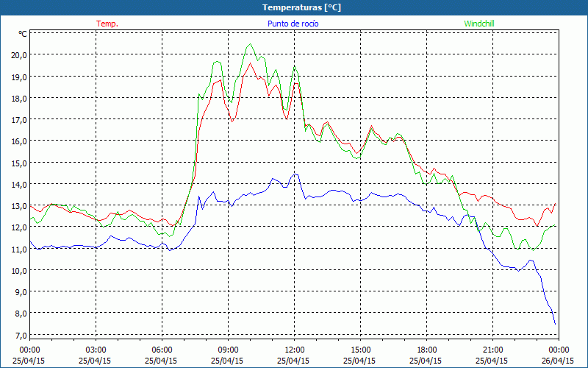Click the "14,0" y-axis value
The height and width of the screenshot is (368, 588).
click(20, 185)
